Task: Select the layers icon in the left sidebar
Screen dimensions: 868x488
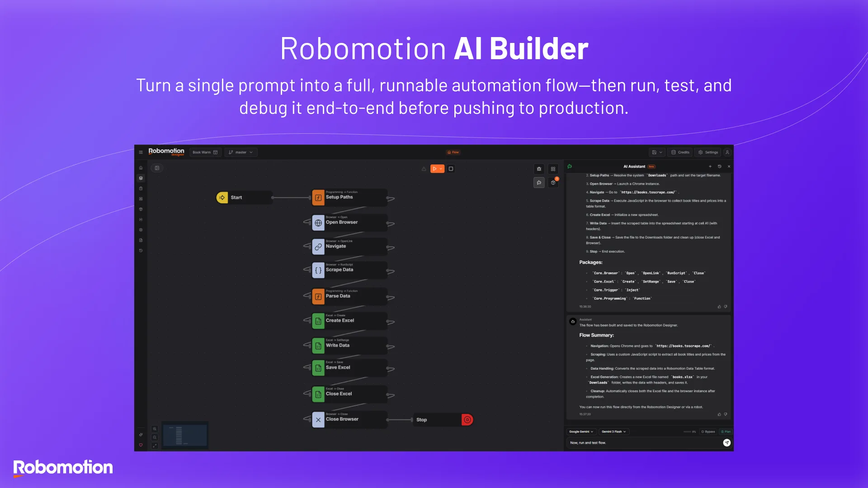Action: 141,178
